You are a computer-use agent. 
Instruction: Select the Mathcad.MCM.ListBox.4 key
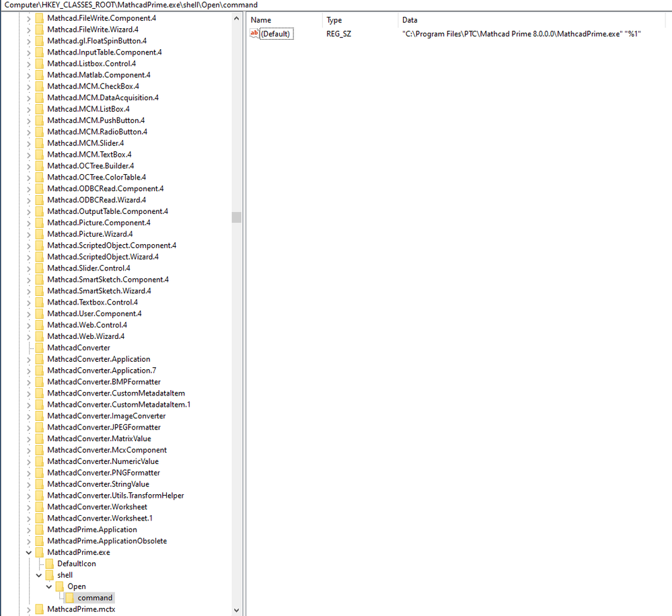tap(88, 109)
